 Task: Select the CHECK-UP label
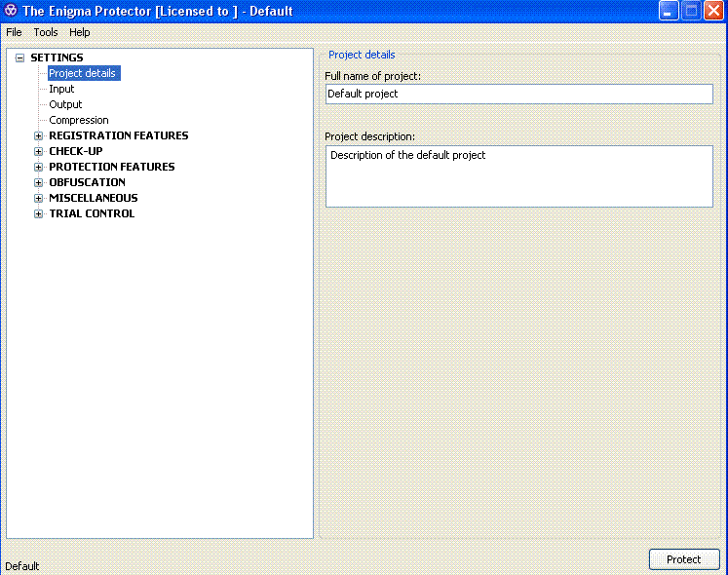(x=76, y=151)
